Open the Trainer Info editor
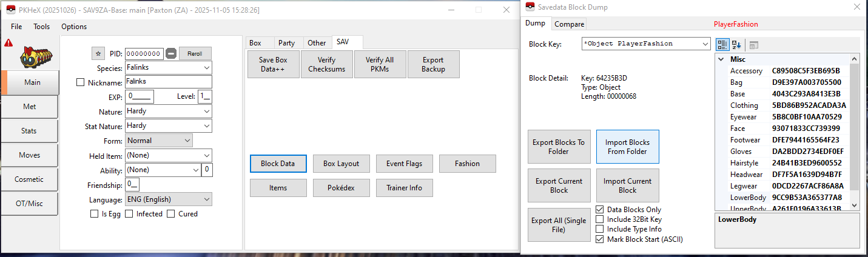 [404, 188]
